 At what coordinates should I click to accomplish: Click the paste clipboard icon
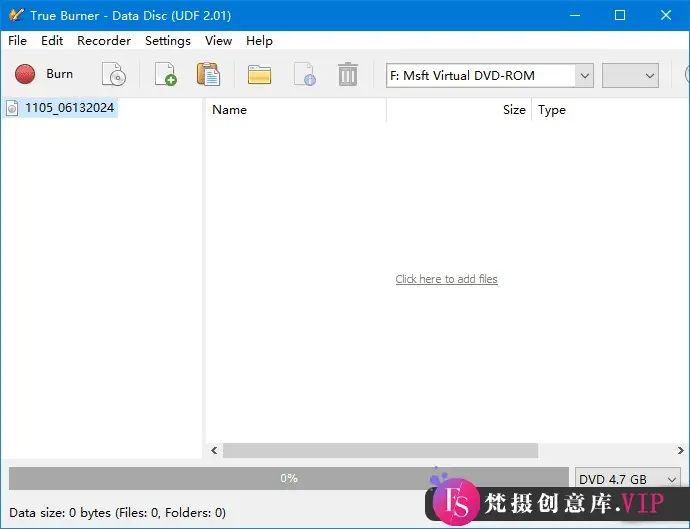(209, 74)
